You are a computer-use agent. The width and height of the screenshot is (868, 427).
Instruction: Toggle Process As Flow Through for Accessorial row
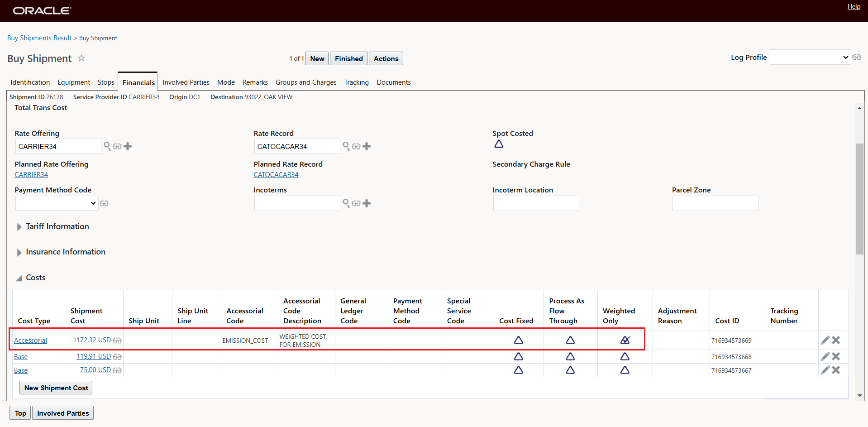[570, 340]
